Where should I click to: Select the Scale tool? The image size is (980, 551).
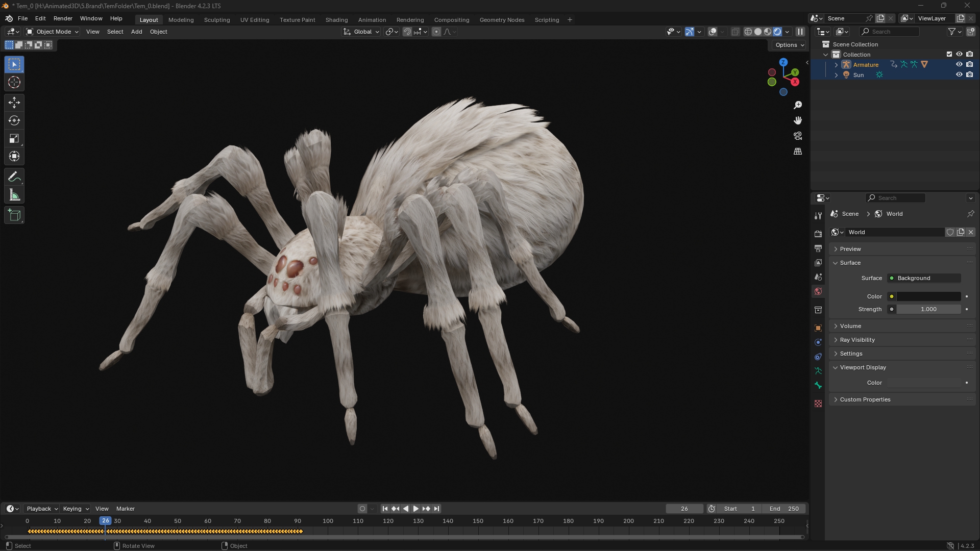(14, 138)
